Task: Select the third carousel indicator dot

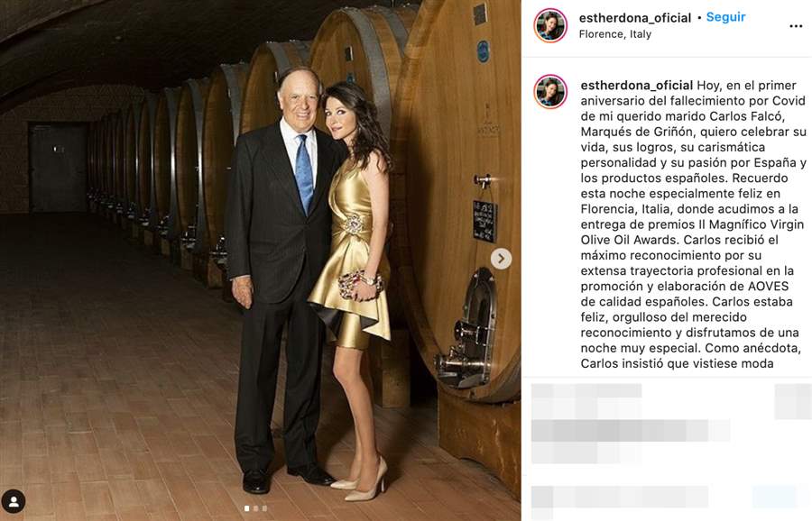Action: 264,508
